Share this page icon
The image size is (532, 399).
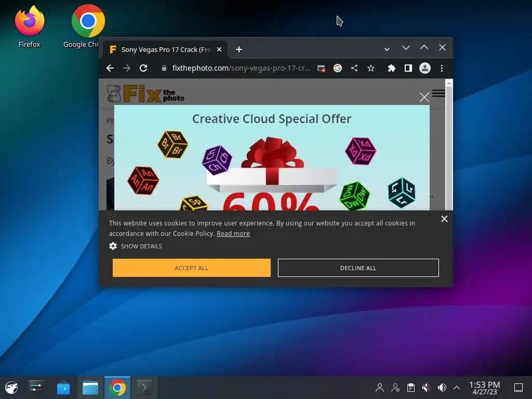[354, 68]
